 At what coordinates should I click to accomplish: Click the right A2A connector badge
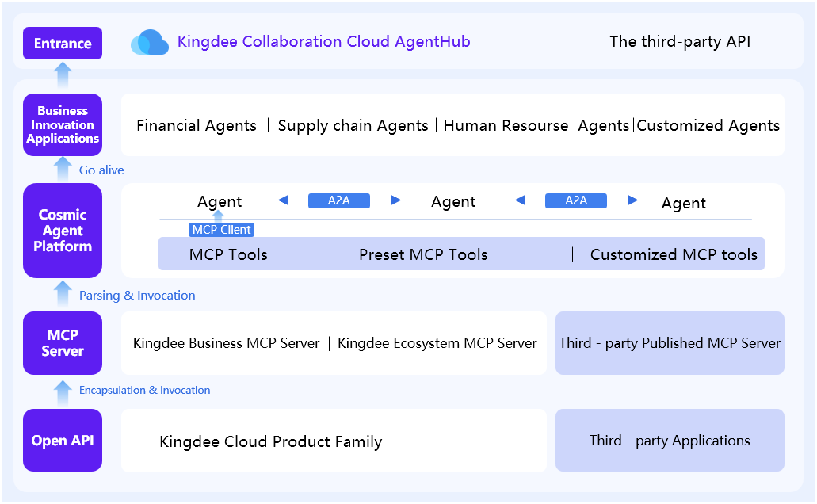[x=576, y=201]
